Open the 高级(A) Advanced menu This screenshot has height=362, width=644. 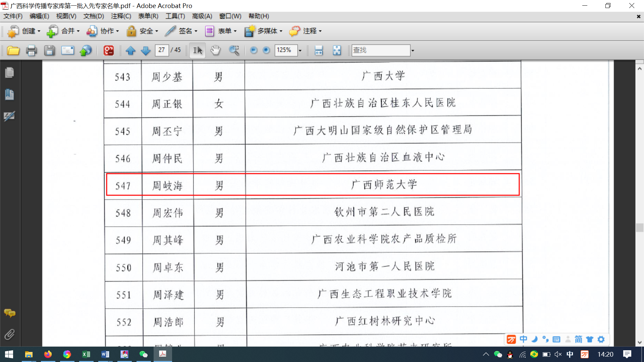[x=202, y=16]
